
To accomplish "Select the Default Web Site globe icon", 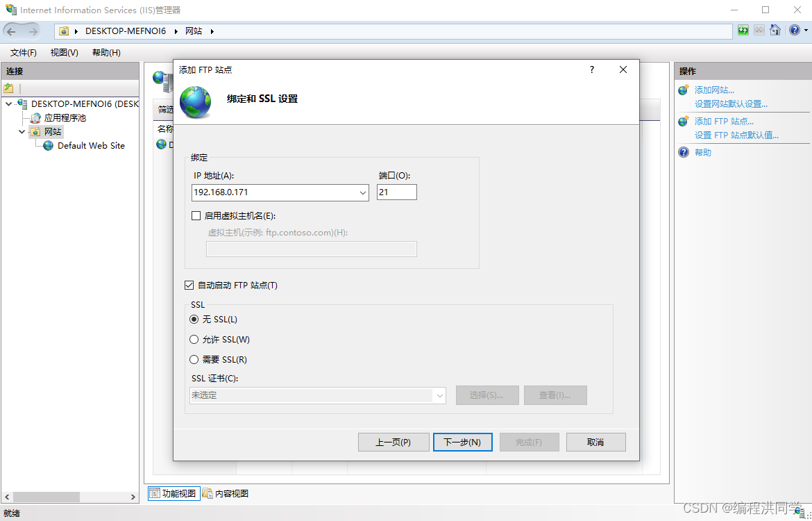I will tap(48, 146).
